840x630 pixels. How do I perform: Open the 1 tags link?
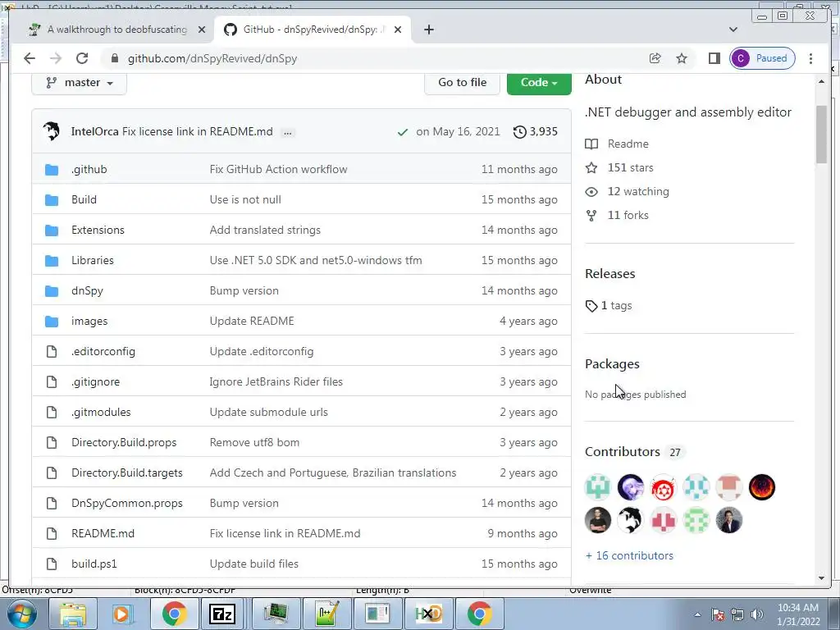click(x=609, y=305)
